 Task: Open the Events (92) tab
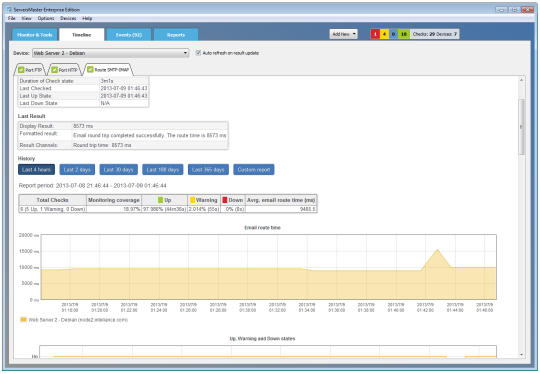[129, 35]
